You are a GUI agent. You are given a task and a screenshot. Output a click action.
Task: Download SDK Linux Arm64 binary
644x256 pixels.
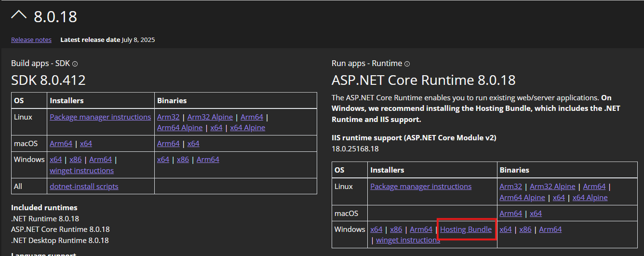pos(252,117)
